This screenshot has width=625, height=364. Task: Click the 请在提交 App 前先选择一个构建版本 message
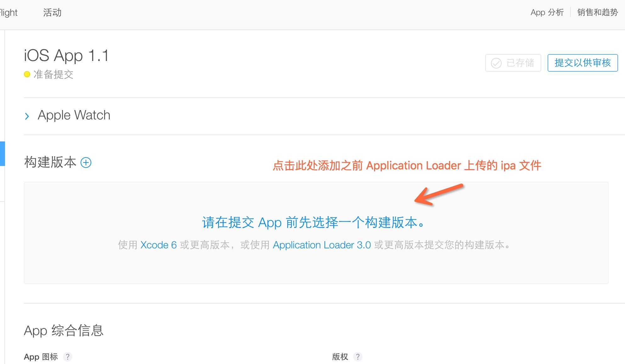[x=313, y=223]
